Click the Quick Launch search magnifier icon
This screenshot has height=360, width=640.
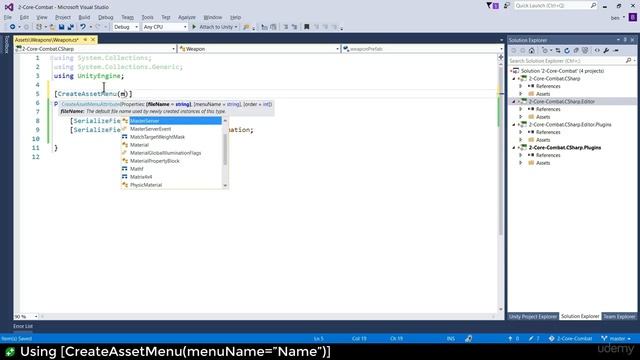click(x=593, y=5)
